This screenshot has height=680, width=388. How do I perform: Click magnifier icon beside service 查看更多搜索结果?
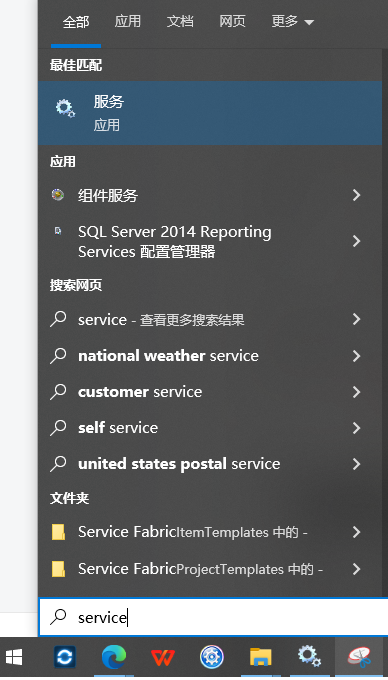pos(58,319)
